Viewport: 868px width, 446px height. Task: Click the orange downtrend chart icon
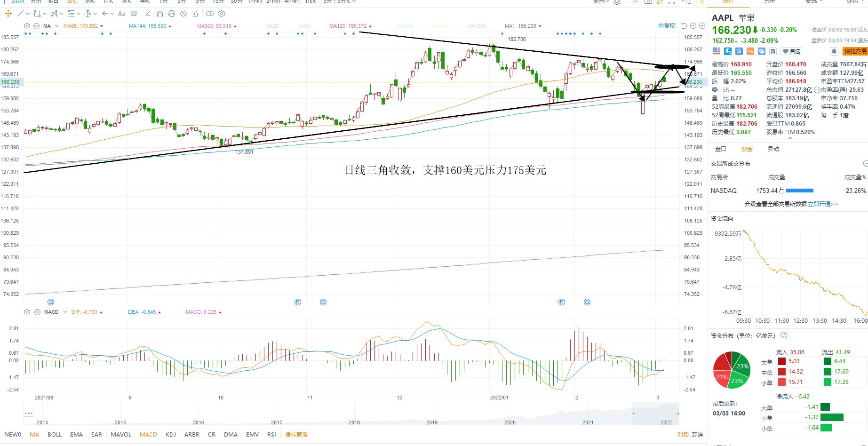(750, 51)
